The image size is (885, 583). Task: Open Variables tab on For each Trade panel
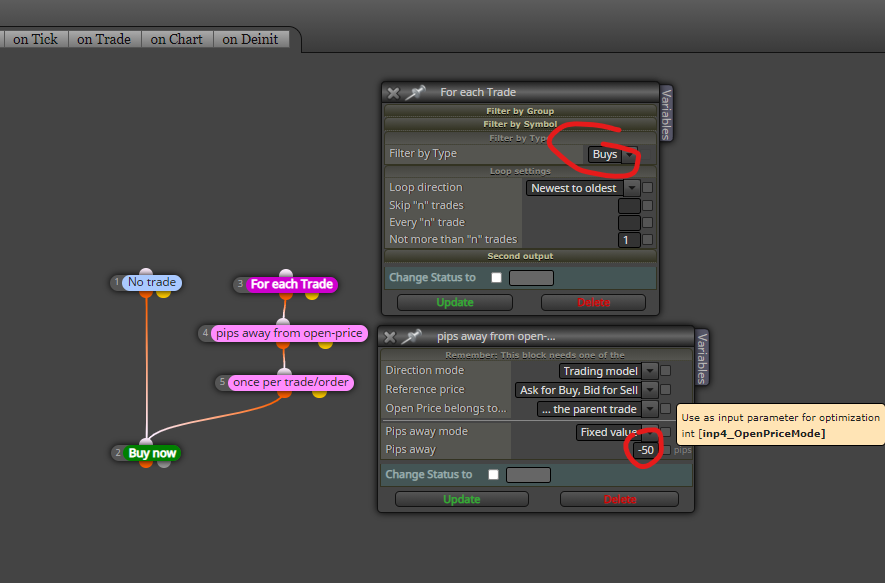tap(666, 114)
